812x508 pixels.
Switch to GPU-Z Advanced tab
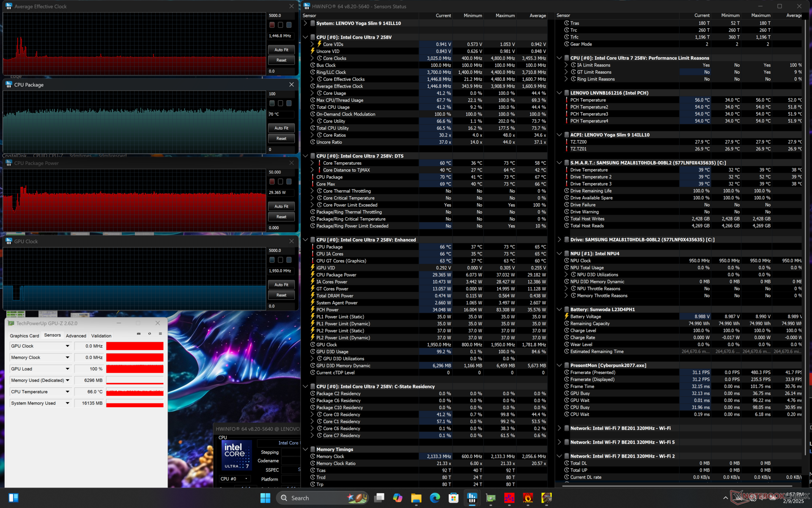pyautogui.click(x=76, y=336)
